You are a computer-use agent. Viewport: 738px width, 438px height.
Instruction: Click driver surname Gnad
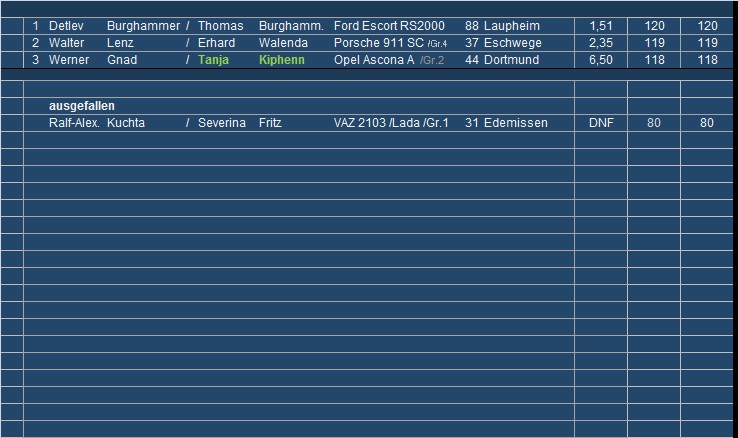pos(123,60)
